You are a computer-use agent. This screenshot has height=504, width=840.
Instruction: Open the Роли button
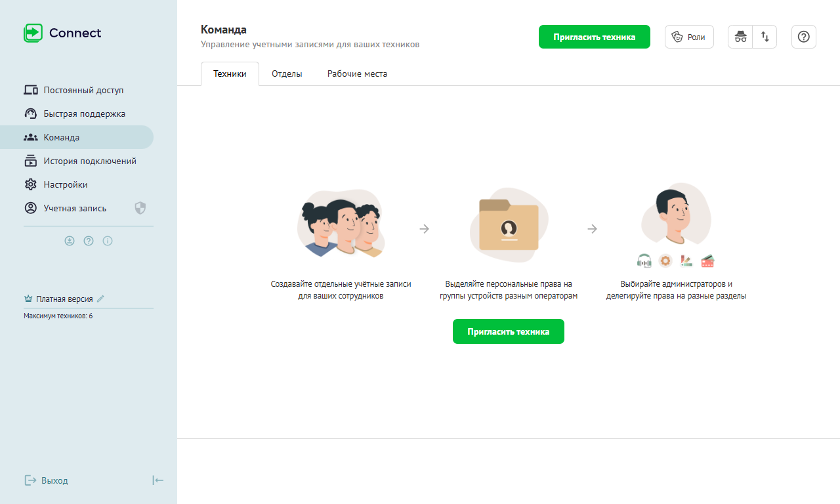coord(689,37)
